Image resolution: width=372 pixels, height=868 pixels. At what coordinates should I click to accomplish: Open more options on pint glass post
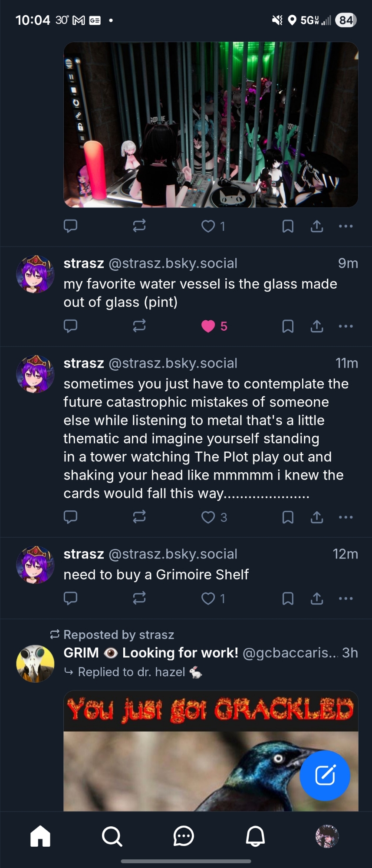coord(346,326)
